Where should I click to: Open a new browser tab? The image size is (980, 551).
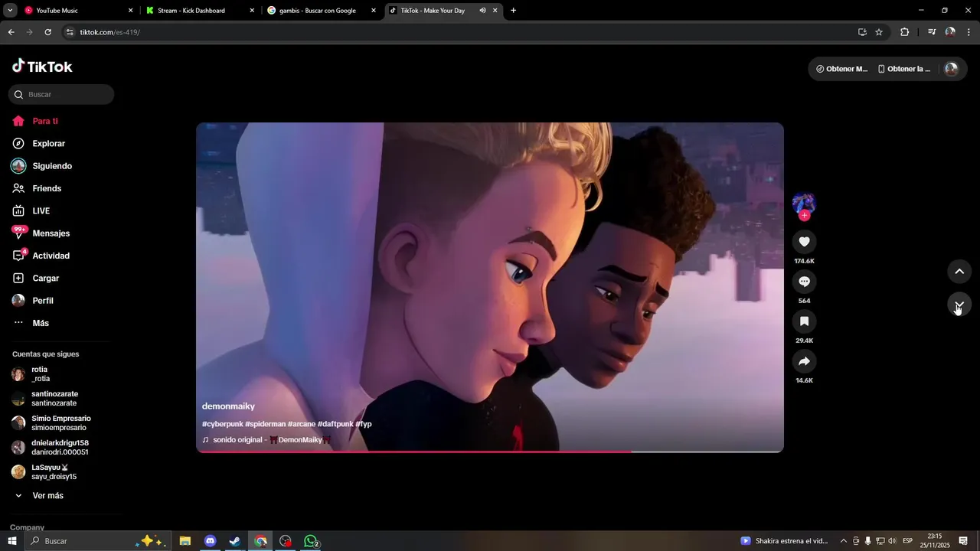[x=513, y=11]
